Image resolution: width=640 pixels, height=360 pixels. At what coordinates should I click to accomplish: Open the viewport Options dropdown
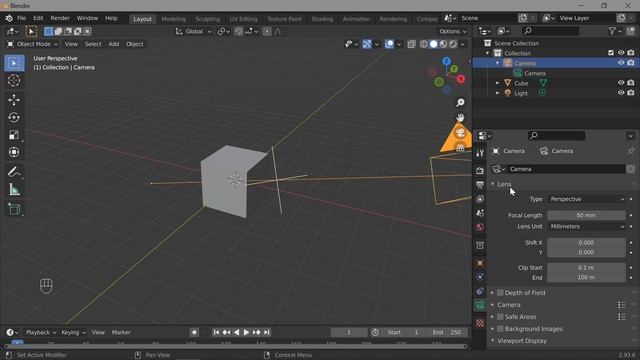[453, 31]
